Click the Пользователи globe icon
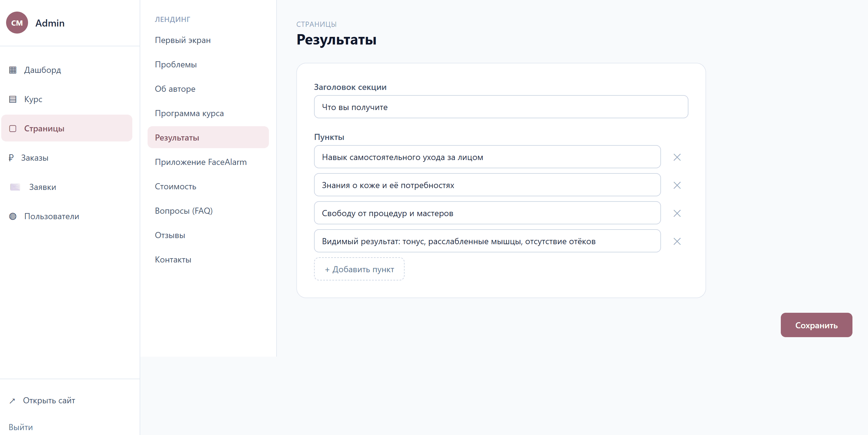868x435 pixels. tap(13, 216)
